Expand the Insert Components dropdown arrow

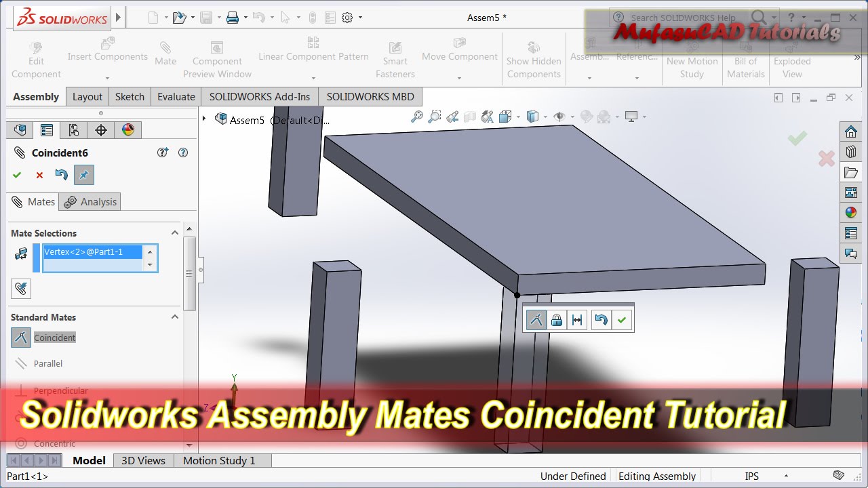pyautogui.click(x=108, y=77)
